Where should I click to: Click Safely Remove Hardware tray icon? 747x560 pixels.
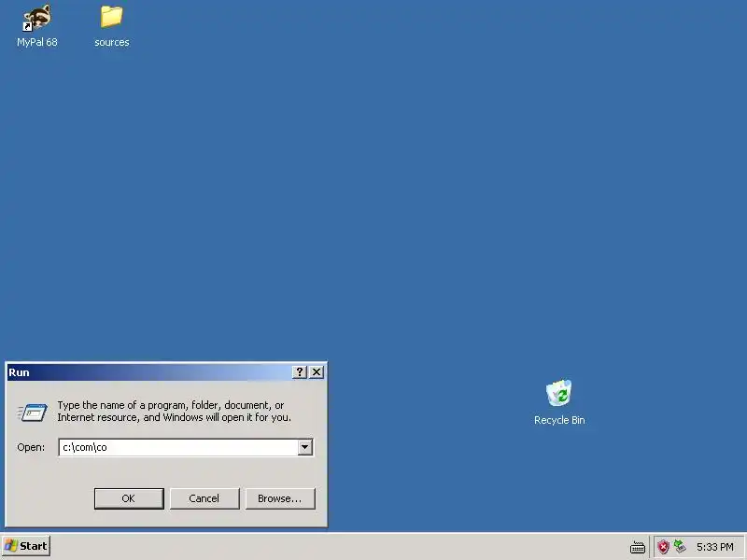[x=680, y=546]
